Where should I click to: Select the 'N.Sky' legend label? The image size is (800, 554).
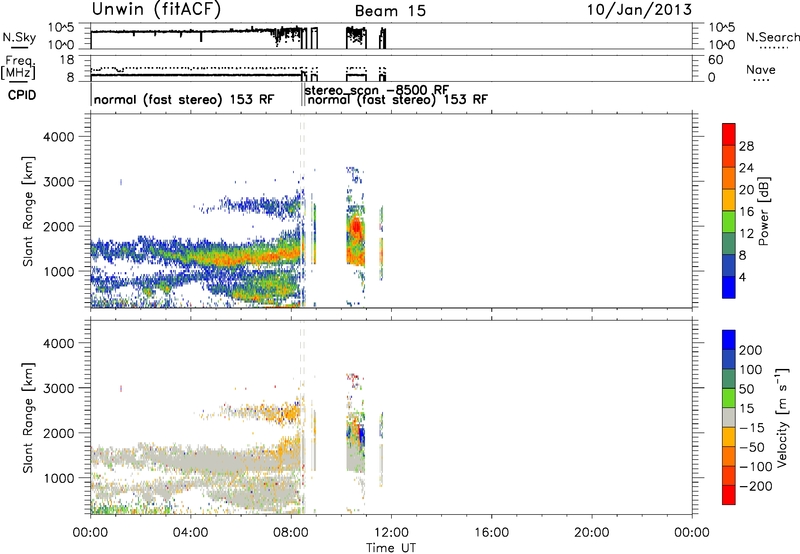click(x=19, y=37)
